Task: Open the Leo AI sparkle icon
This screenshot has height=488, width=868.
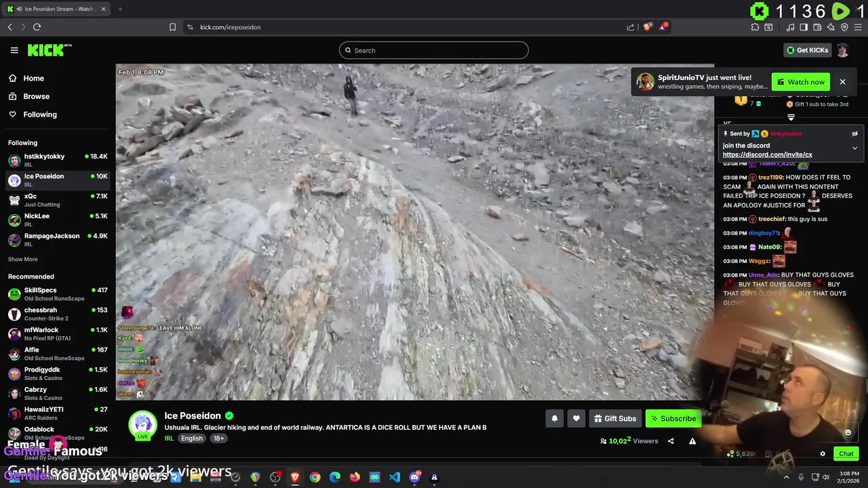Action: point(831,27)
